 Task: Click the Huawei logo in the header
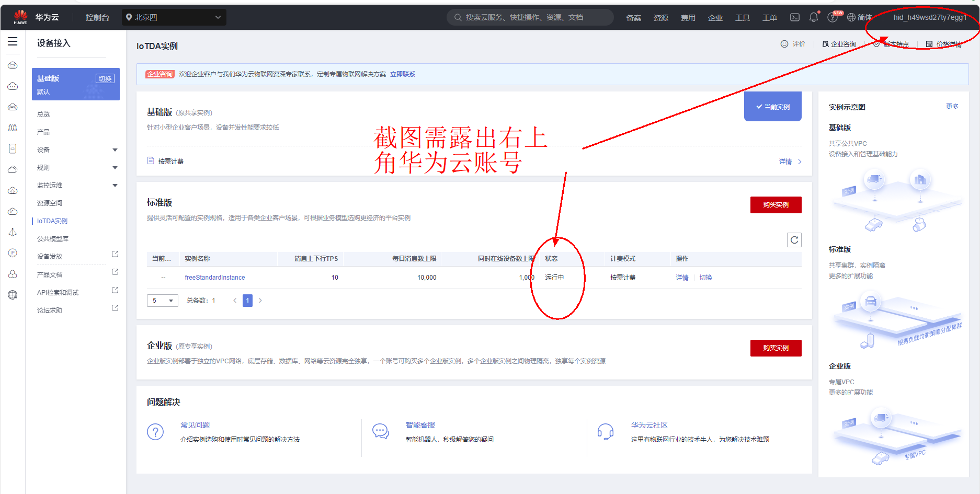point(21,17)
